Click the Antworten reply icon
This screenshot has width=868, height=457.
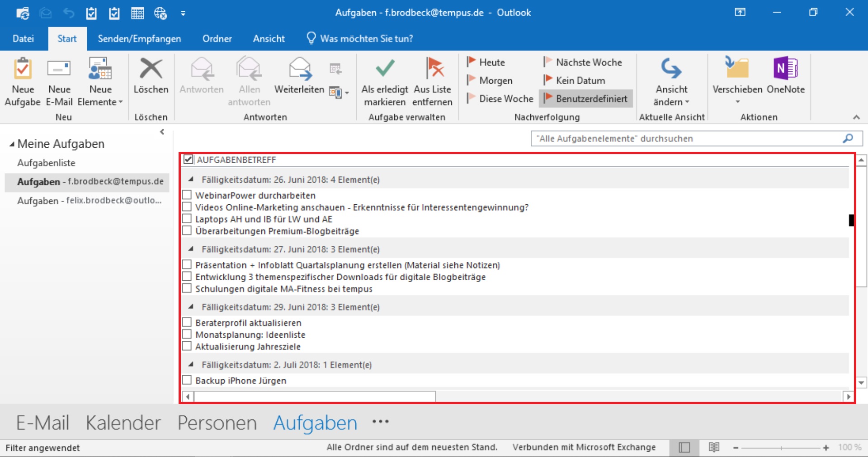pos(202,69)
